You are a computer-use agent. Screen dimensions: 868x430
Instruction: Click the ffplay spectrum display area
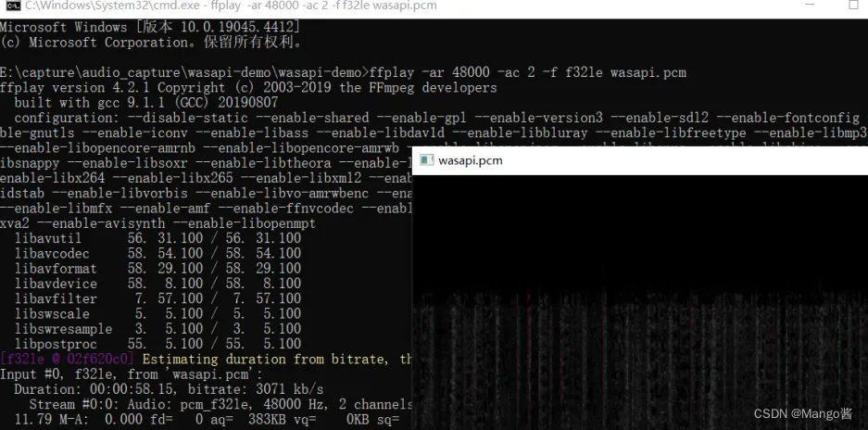pyautogui.click(x=640, y=302)
